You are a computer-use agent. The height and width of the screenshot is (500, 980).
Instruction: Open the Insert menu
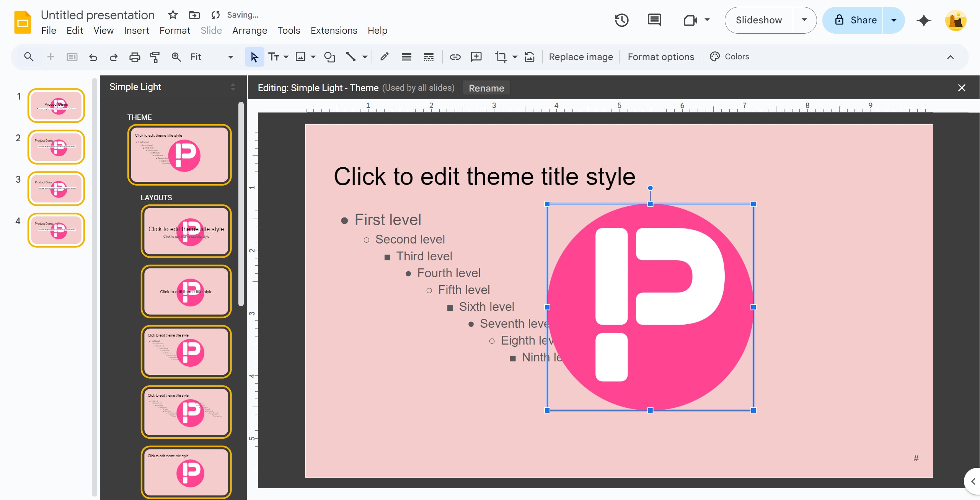[137, 31]
